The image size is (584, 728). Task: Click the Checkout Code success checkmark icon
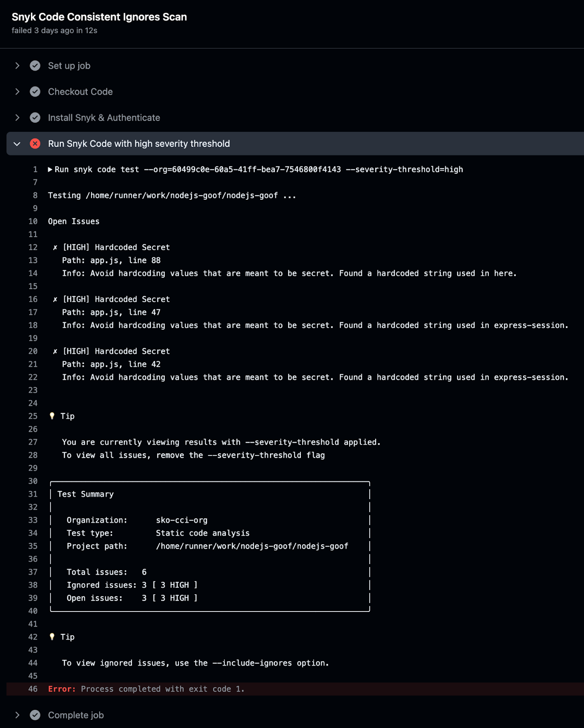pos(35,92)
